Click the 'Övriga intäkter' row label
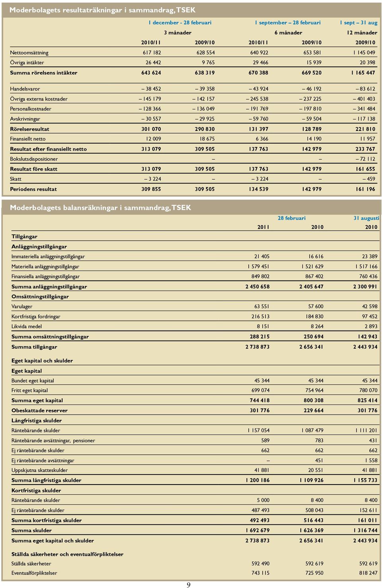This screenshot has width=382, height=588. coord(27,62)
